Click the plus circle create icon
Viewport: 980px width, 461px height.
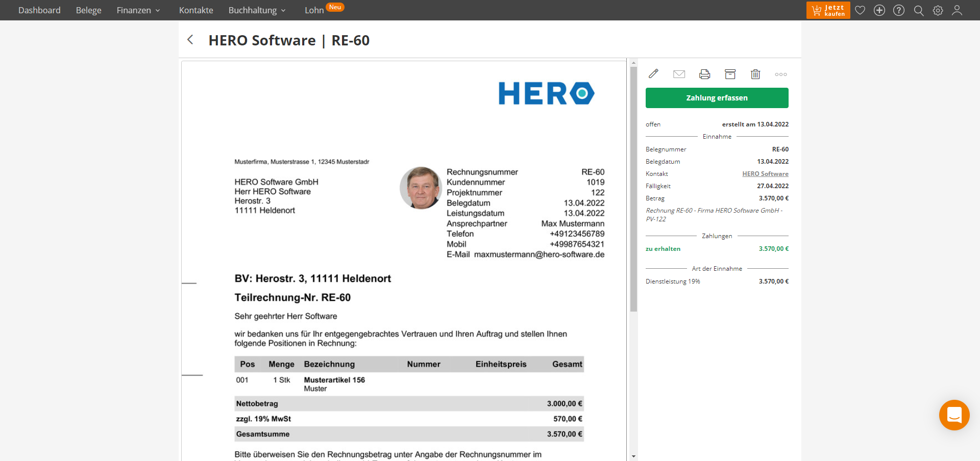879,10
